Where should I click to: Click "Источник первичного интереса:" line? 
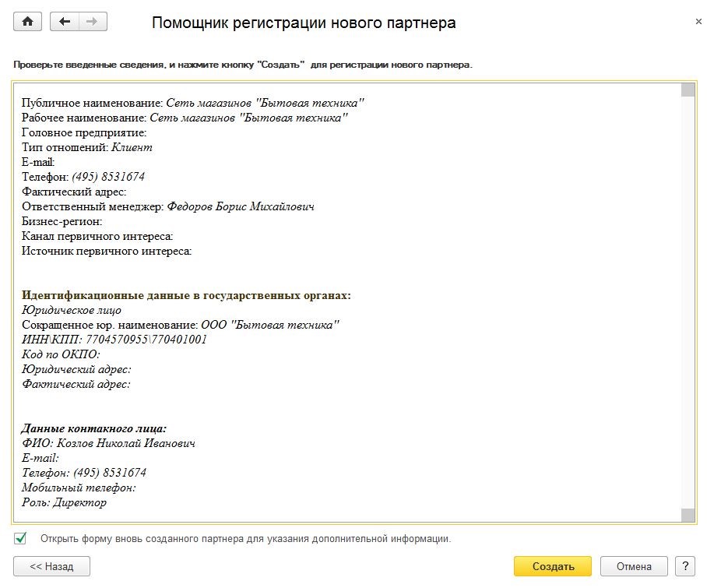[x=107, y=251]
